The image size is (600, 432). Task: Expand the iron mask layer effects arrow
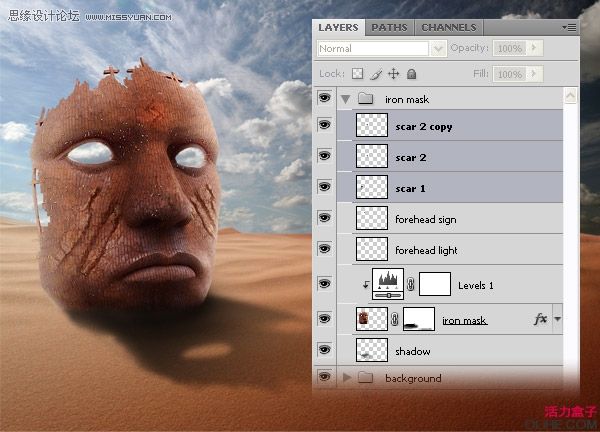(x=558, y=319)
